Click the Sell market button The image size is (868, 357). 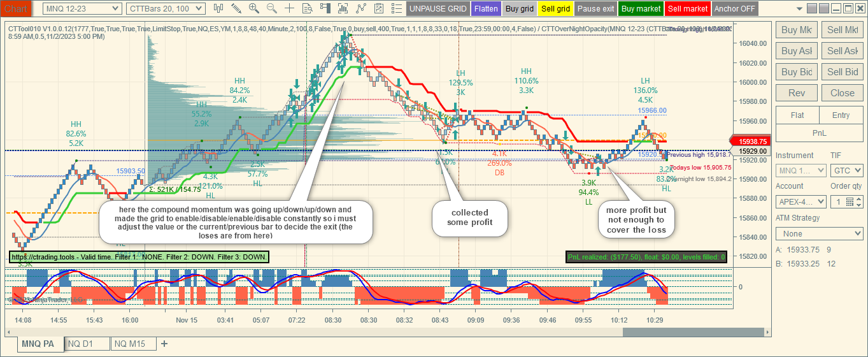pos(687,9)
